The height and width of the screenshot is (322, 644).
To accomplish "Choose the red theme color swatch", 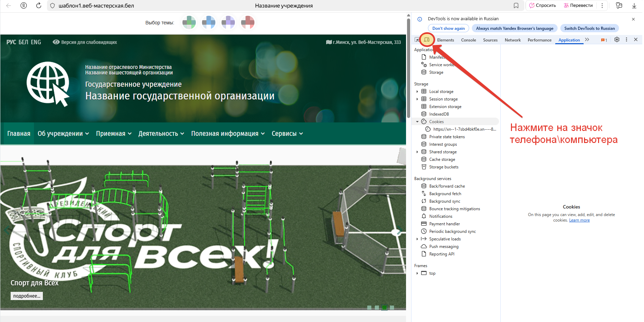I will click(x=248, y=23).
